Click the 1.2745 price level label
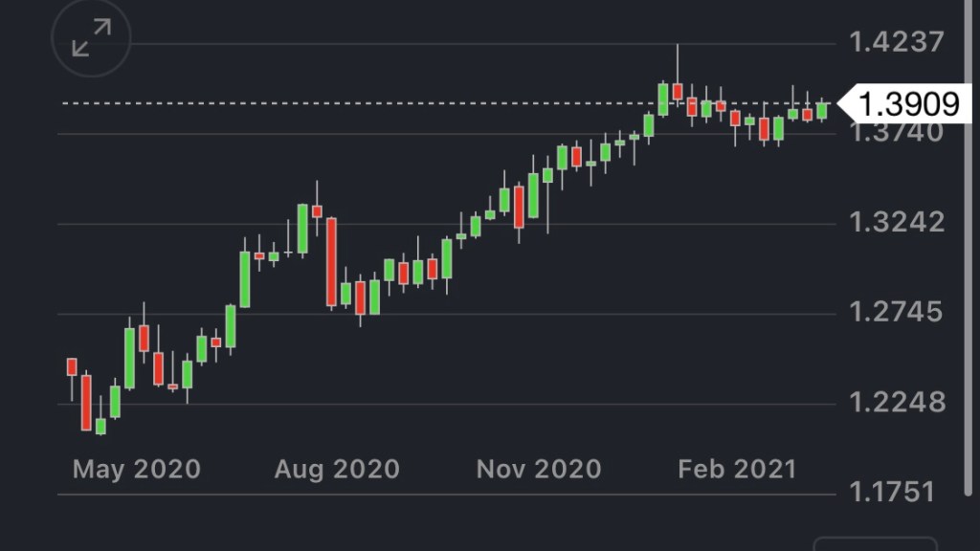 (897, 313)
